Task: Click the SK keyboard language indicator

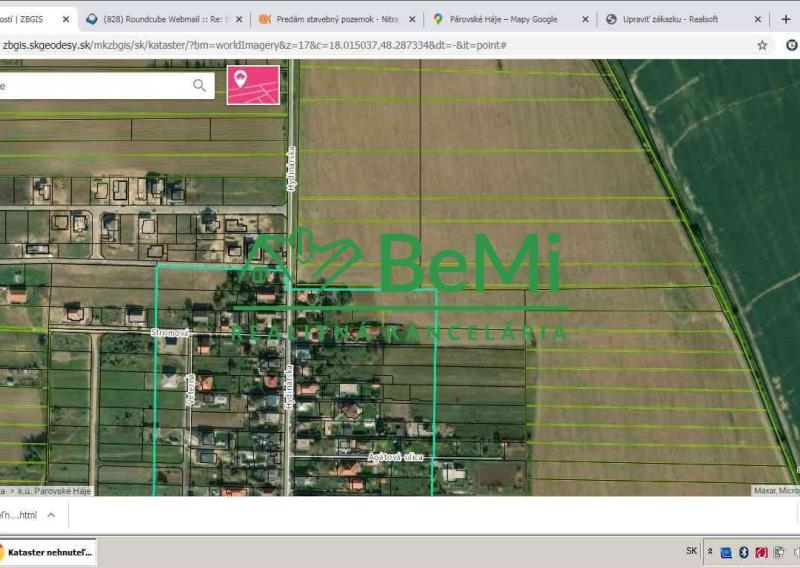Action: point(691,551)
